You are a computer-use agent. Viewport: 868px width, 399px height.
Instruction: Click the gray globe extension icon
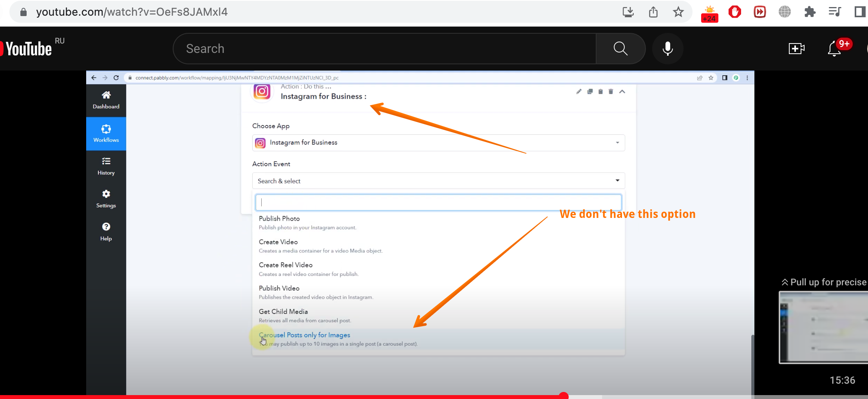point(785,12)
